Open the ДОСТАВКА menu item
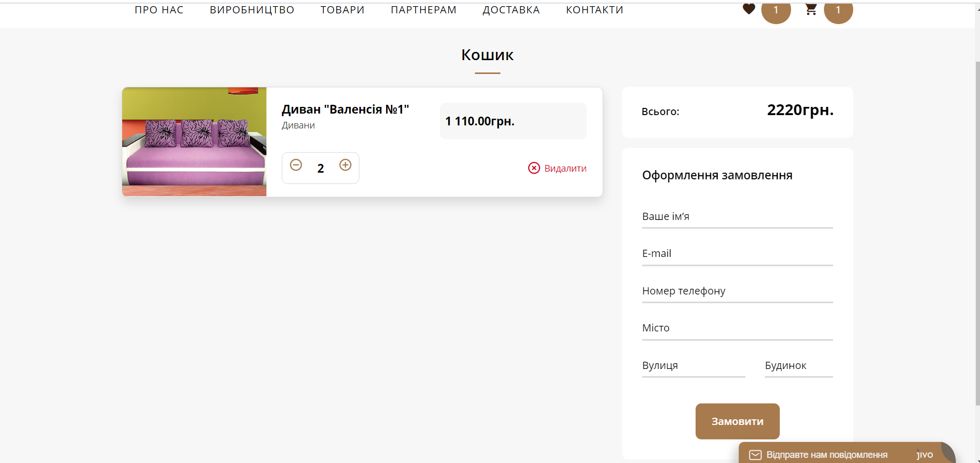This screenshot has height=463, width=980. tap(511, 10)
